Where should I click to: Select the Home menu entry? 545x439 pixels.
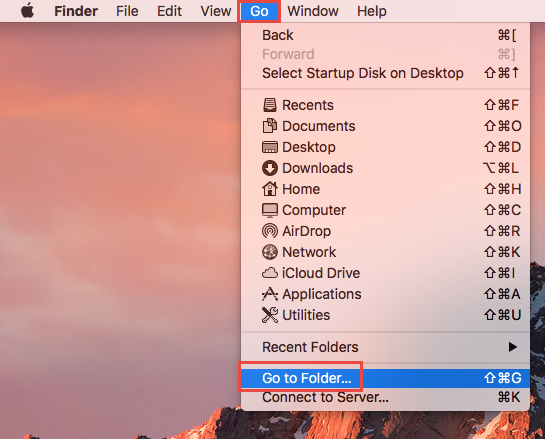[x=385, y=189]
